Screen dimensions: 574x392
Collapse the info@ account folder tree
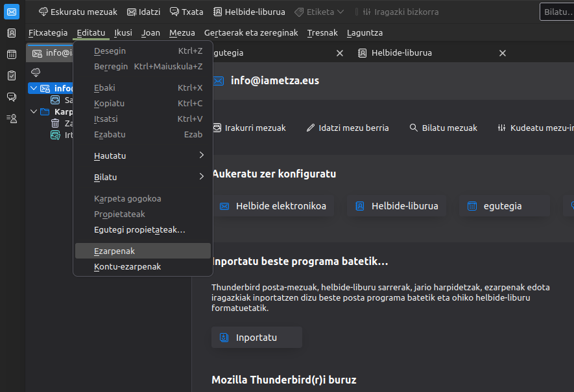(x=34, y=88)
